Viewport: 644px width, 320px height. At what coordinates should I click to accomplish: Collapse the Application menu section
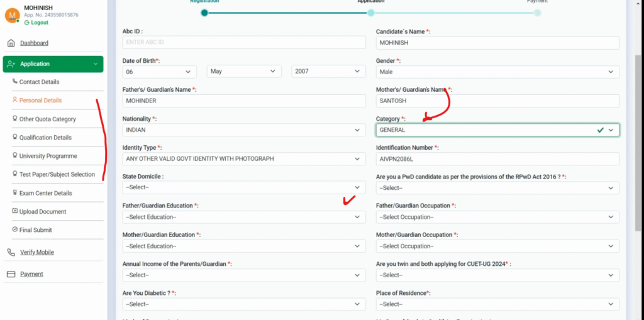95,64
